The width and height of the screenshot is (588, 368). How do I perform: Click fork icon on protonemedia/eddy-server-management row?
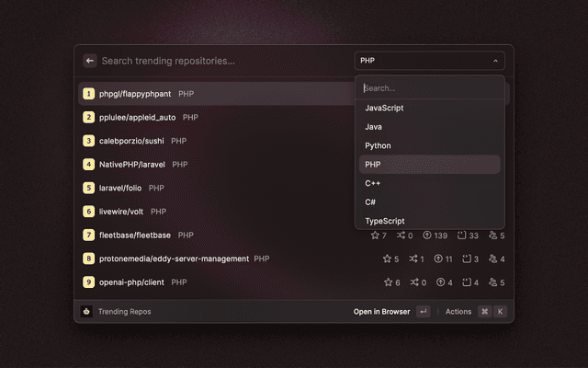click(413, 259)
